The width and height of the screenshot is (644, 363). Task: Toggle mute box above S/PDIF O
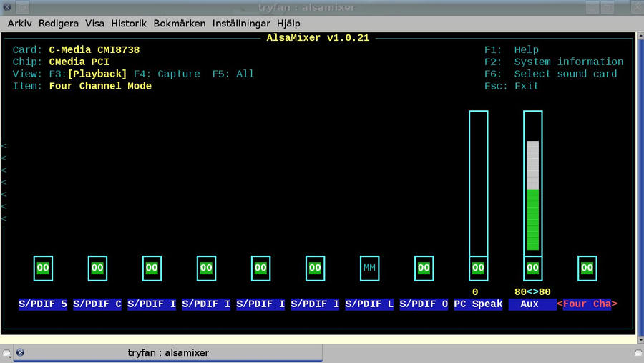click(x=424, y=268)
